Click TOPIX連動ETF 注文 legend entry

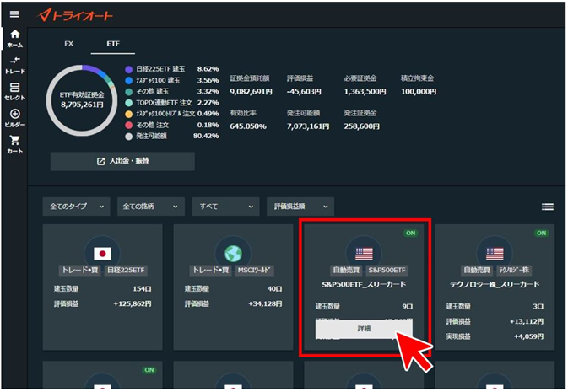pyautogui.click(x=172, y=103)
